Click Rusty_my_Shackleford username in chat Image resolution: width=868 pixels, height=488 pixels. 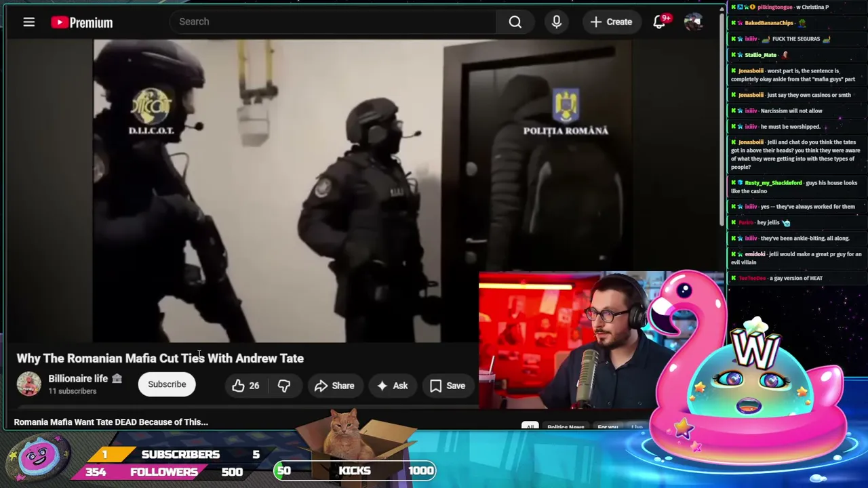point(773,182)
